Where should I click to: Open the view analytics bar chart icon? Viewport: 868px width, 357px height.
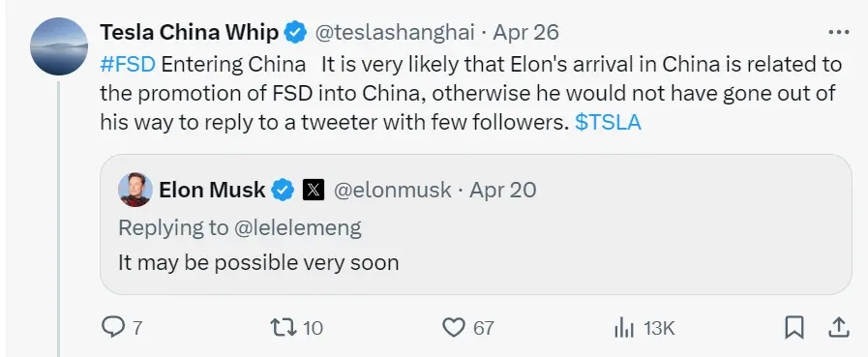pyautogui.click(x=624, y=328)
